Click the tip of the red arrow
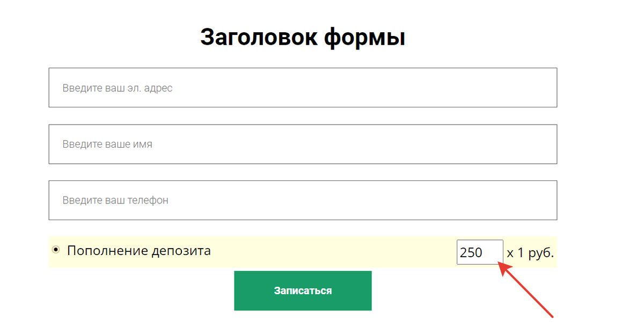This screenshot has width=644, height=327. 500,263
